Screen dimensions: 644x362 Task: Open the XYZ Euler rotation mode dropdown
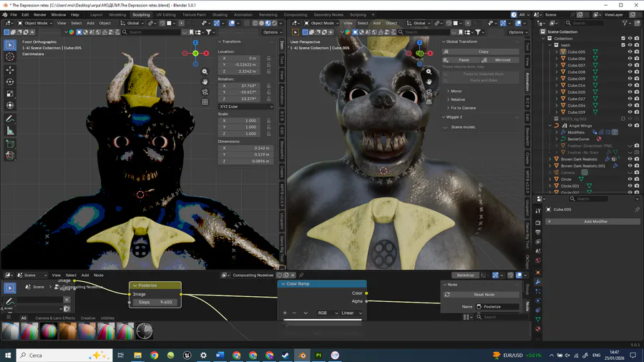(x=245, y=107)
